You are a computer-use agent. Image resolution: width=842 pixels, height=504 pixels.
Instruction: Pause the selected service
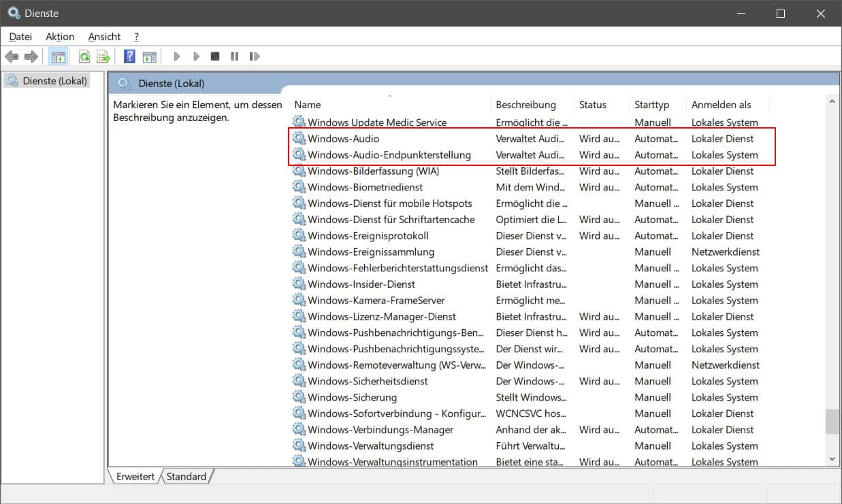tap(234, 56)
